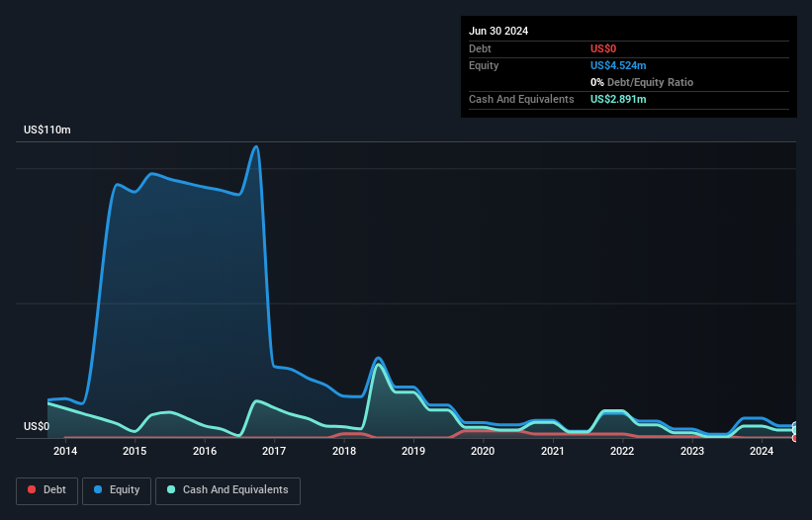The image size is (812, 520).
Task: Select the 2022 x-axis label
Action: coord(622,451)
